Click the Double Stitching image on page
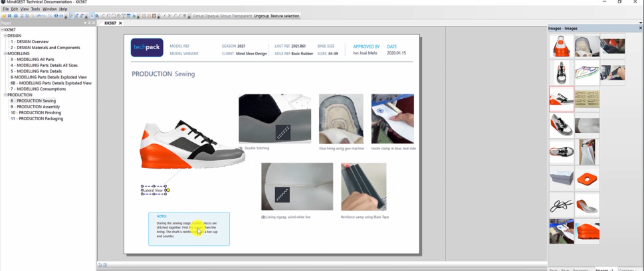The height and width of the screenshot is (271, 644). 274,119
